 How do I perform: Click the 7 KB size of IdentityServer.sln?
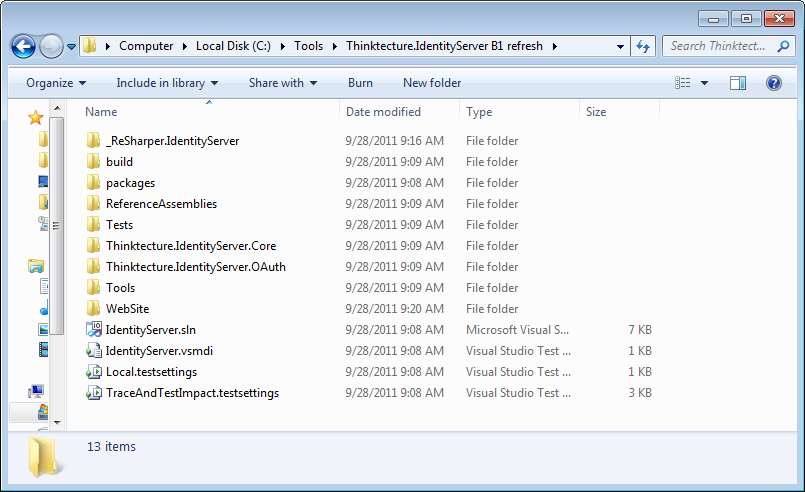click(640, 330)
